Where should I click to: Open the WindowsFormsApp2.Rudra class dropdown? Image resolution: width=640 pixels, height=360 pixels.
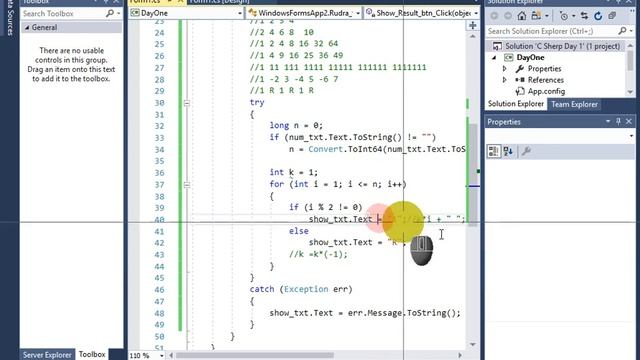pyautogui.click(x=358, y=13)
